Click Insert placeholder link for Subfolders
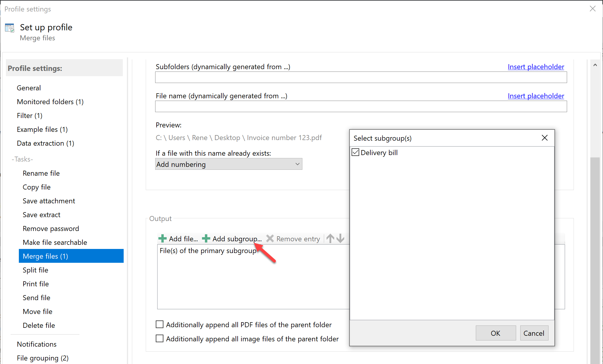The width and height of the screenshot is (603, 364). [x=536, y=67]
